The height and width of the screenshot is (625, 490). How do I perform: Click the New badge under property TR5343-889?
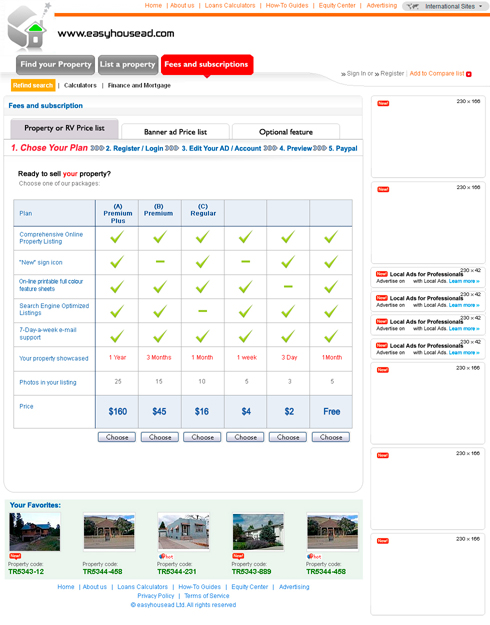(238, 556)
